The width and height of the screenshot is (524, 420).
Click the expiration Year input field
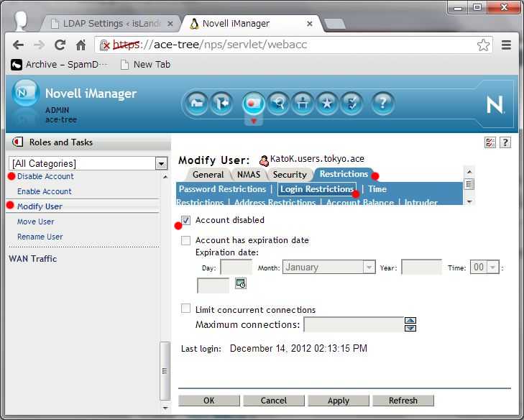coord(421,267)
